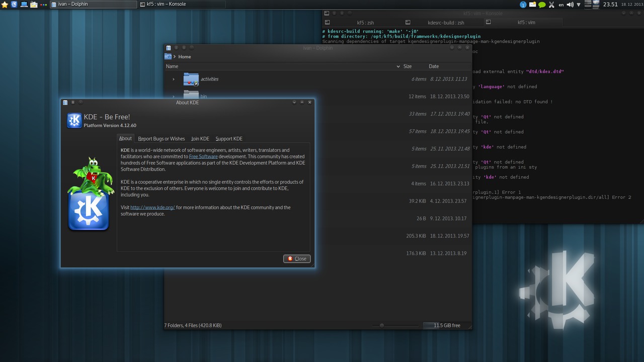The height and width of the screenshot is (362, 644).
Task: Click the 11.5 GiB free space indicator
Action: [x=447, y=325]
